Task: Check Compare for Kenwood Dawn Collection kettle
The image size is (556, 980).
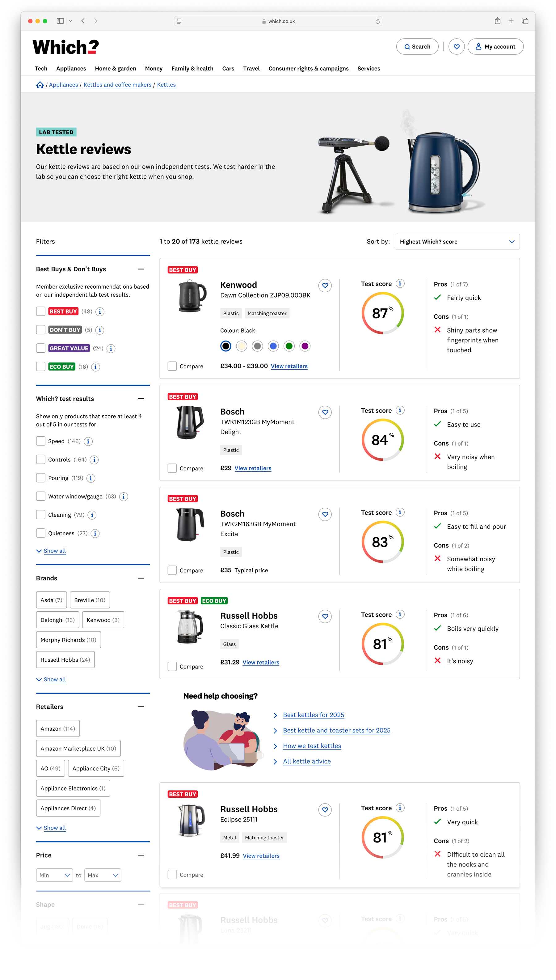Action: [172, 366]
